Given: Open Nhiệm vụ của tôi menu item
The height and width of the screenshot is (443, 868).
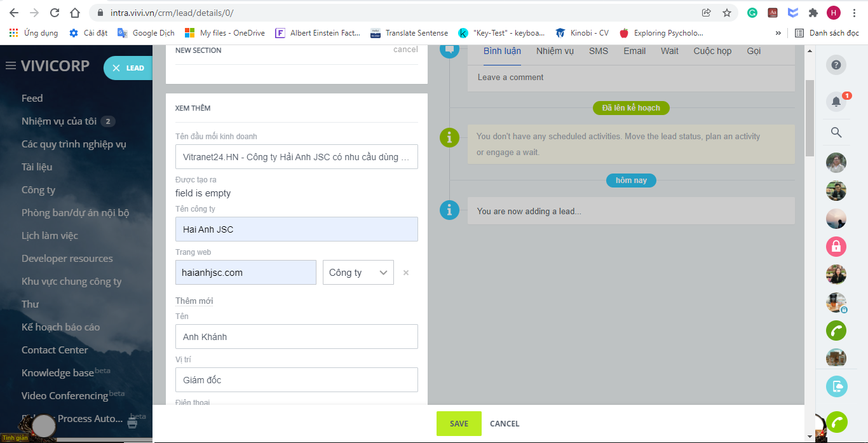Looking at the screenshot, I should tap(59, 121).
